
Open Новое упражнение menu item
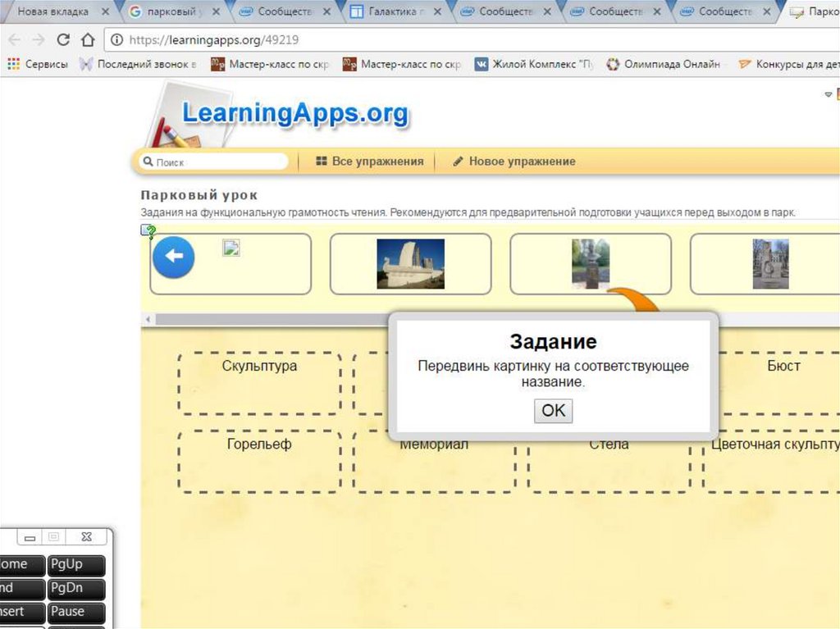(x=514, y=162)
